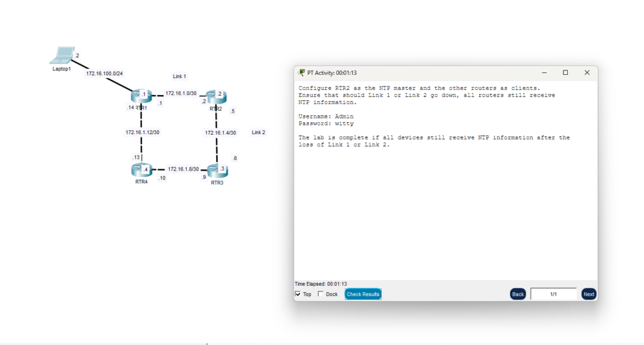This screenshot has height=345, width=644.
Task: Click the 172.16.1.8/30 network label
Action: tap(183, 169)
